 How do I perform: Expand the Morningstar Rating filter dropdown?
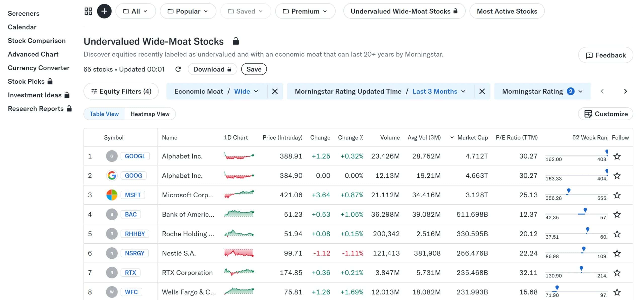[542, 91]
